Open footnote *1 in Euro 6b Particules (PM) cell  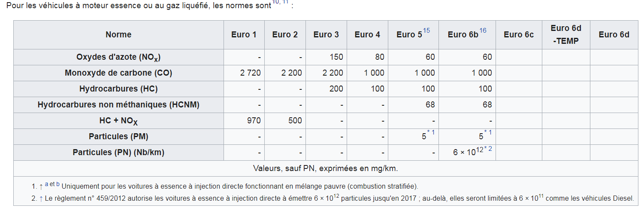[x=488, y=132]
